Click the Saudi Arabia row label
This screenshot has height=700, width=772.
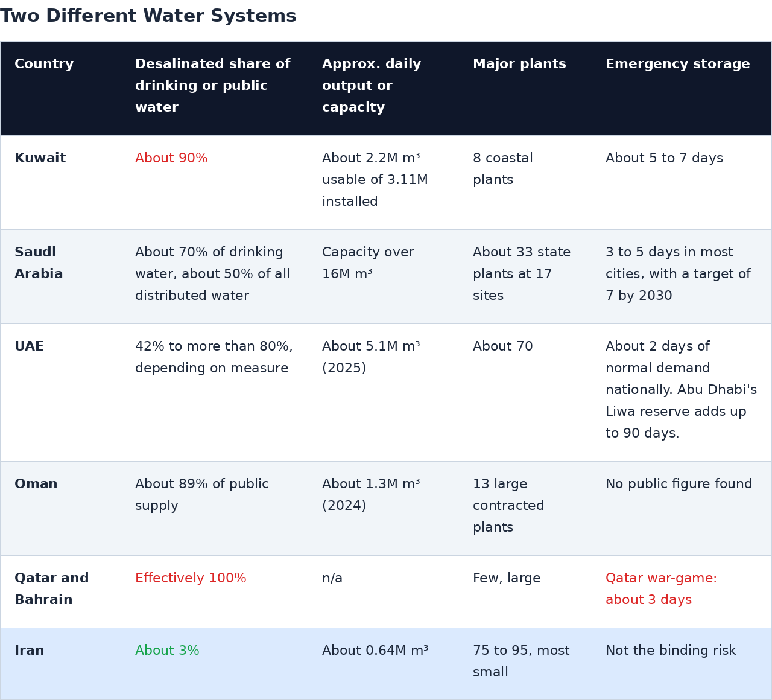(39, 263)
